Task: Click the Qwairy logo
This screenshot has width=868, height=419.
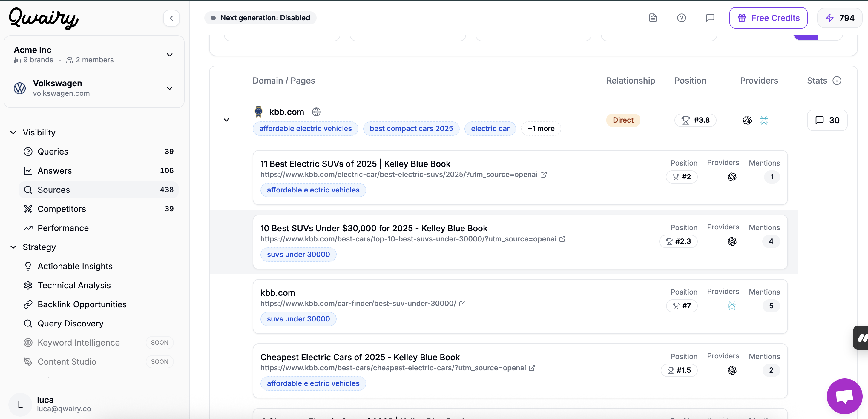Action: coord(44,18)
